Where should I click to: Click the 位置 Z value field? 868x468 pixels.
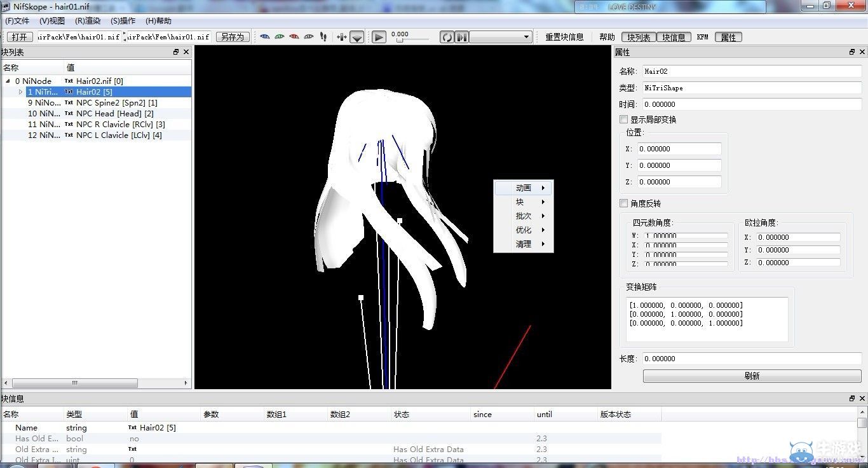(679, 182)
